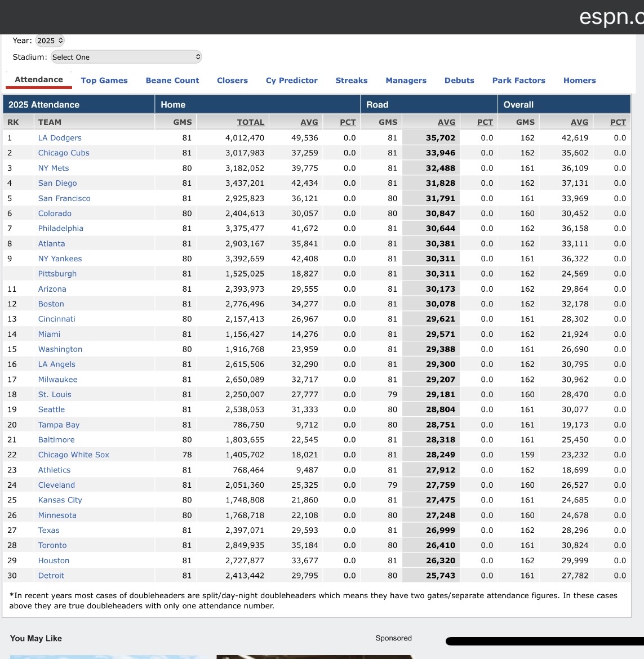This screenshot has height=659, width=644.
Task: Go to the Debuts tab
Action: click(x=459, y=81)
